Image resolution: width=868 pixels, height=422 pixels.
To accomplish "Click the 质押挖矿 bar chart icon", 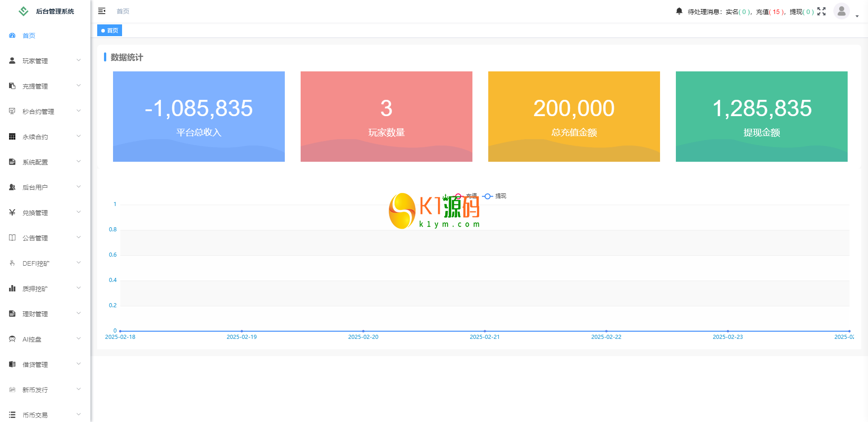I will coord(12,288).
